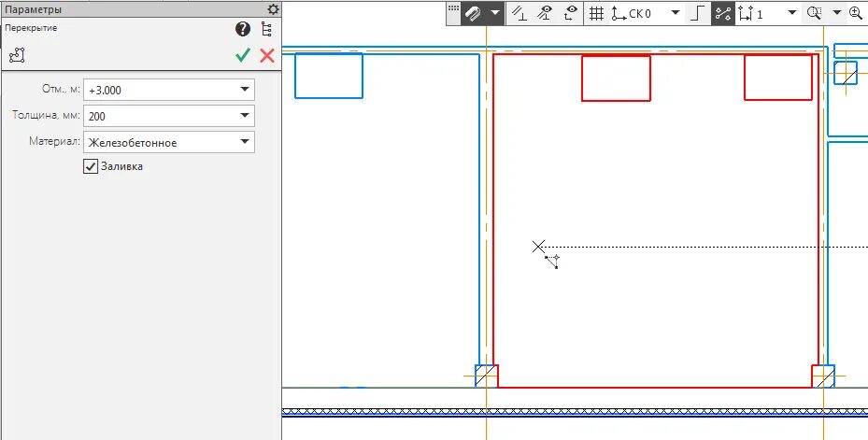This screenshot has height=440, width=868.
Task: Open the cursor step value dropdown
Action: click(x=792, y=13)
